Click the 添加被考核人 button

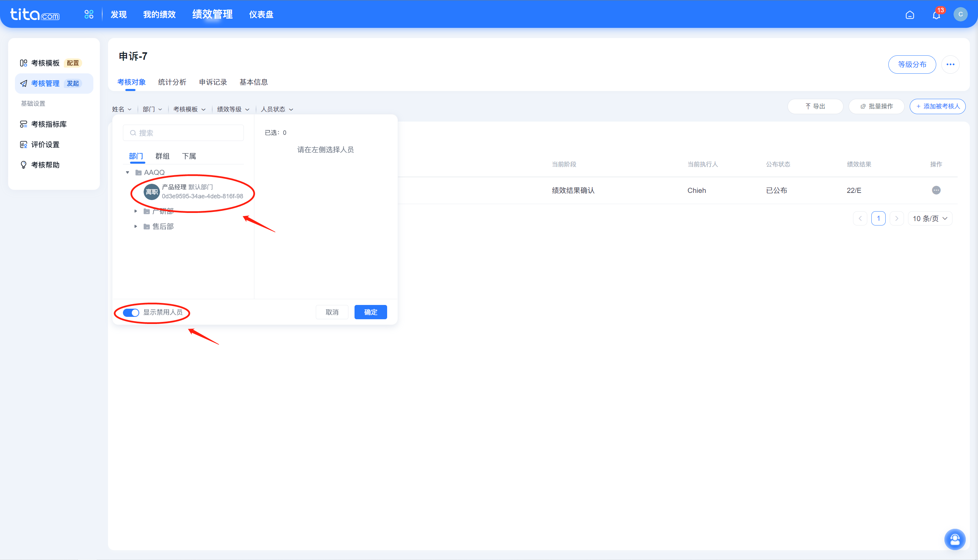pyautogui.click(x=938, y=107)
